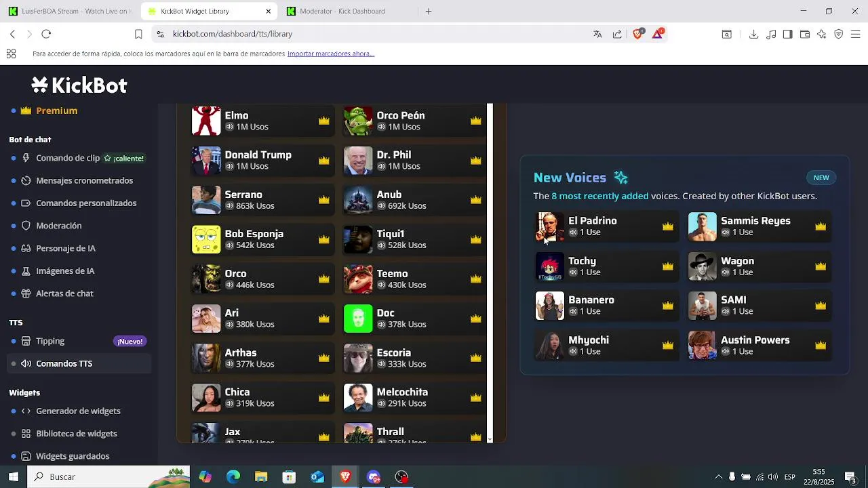Open the volume control in tray
868x488 pixels.
773,477
